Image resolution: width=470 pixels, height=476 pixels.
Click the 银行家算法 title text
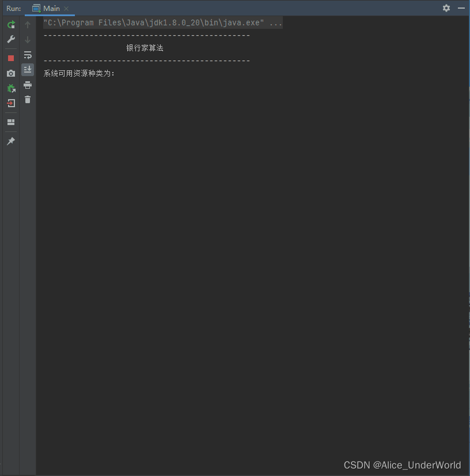(x=145, y=48)
